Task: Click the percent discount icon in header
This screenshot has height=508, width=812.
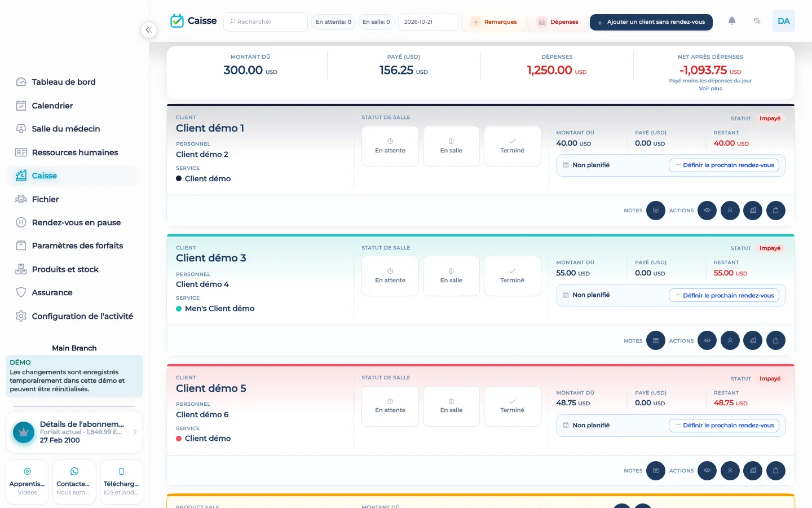Action: pos(757,21)
